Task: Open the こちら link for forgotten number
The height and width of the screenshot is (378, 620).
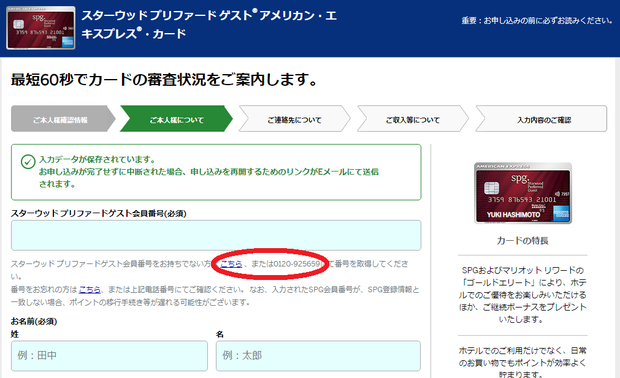Action: [x=90, y=289]
